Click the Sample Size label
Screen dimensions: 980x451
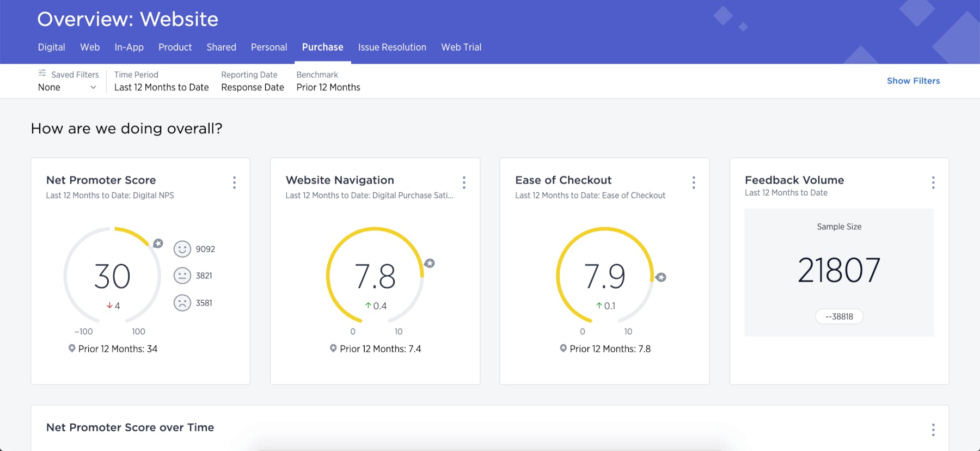[x=839, y=227]
